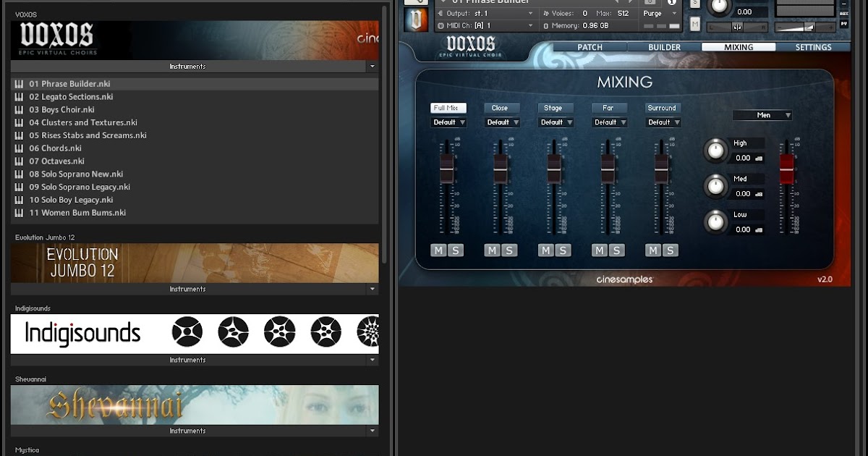The image size is (868, 456).
Task: Open the Surround mic Default output dropdown
Action: (x=663, y=122)
